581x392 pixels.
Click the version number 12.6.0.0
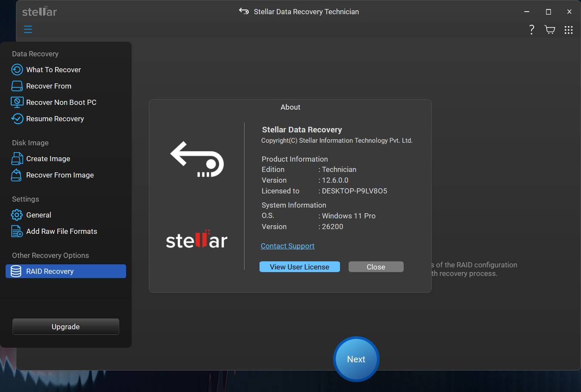335,180
